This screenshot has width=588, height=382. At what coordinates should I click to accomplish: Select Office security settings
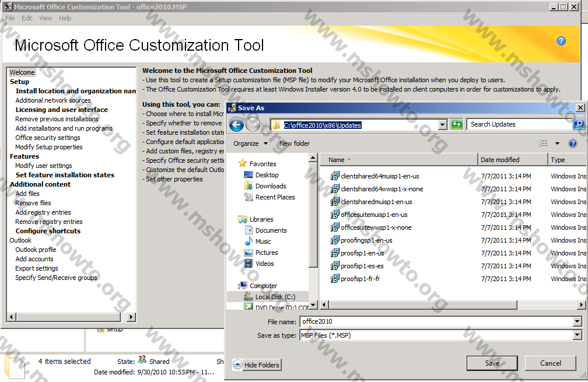[48, 138]
